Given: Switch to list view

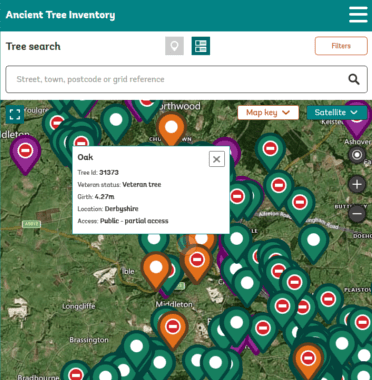Looking at the screenshot, I should pos(201,46).
